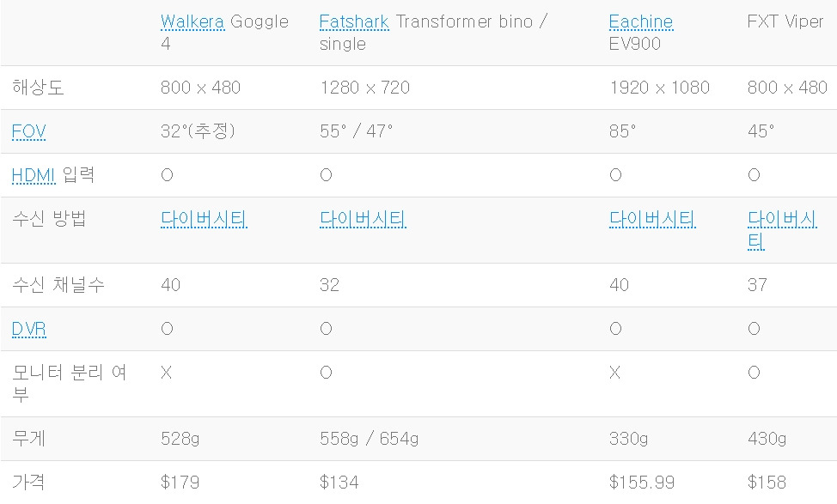This screenshot has height=504, width=837.
Task: Open the Walkera link in the header
Action: click(192, 21)
